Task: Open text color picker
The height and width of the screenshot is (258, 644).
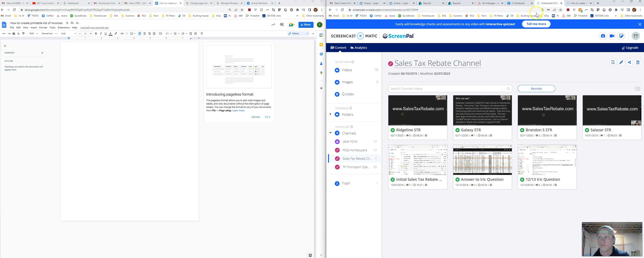Action: pos(111,33)
